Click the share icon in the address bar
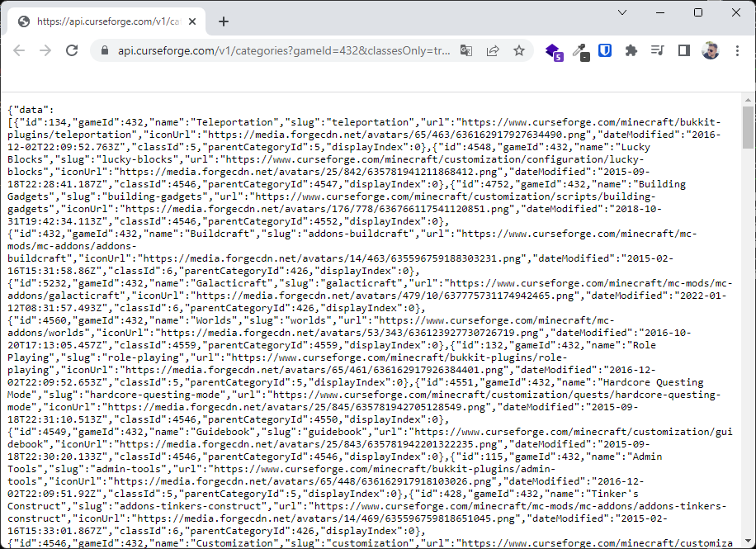Image resolution: width=756 pixels, height=549 pixels. tap(493, 50)
